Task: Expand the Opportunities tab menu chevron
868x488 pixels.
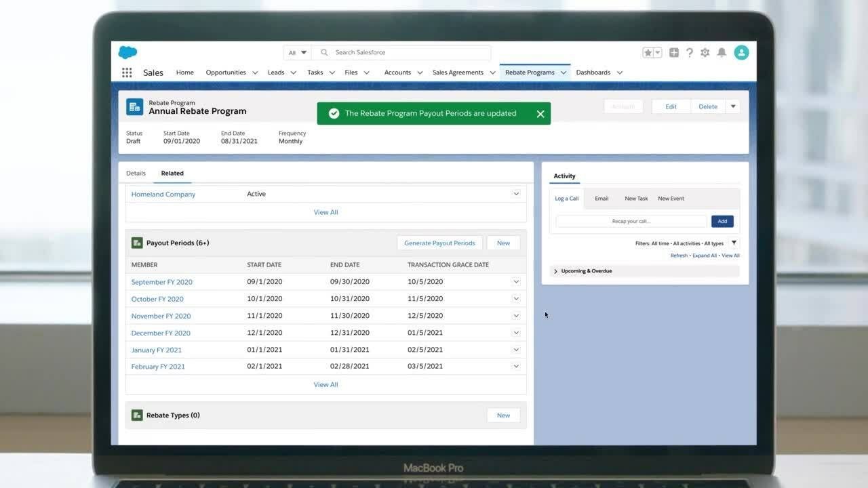Action: (255, 73)
